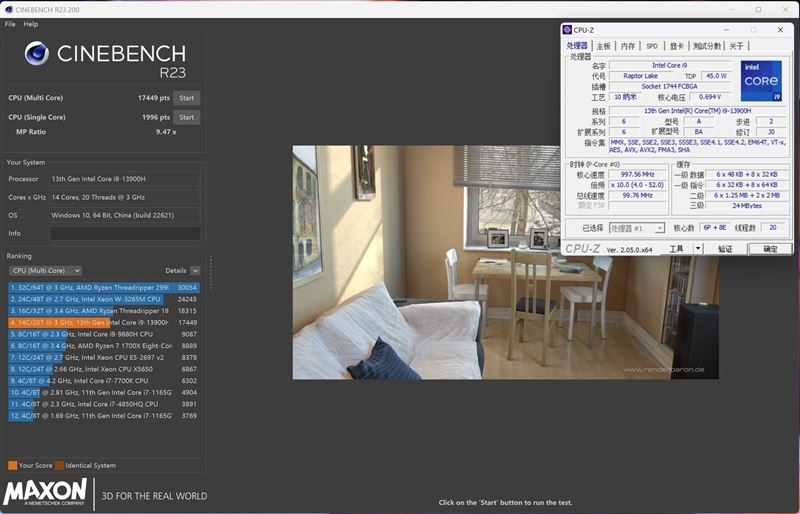Switch to the 测试分数 tab in CPU-Z

[x=707, y=46]
